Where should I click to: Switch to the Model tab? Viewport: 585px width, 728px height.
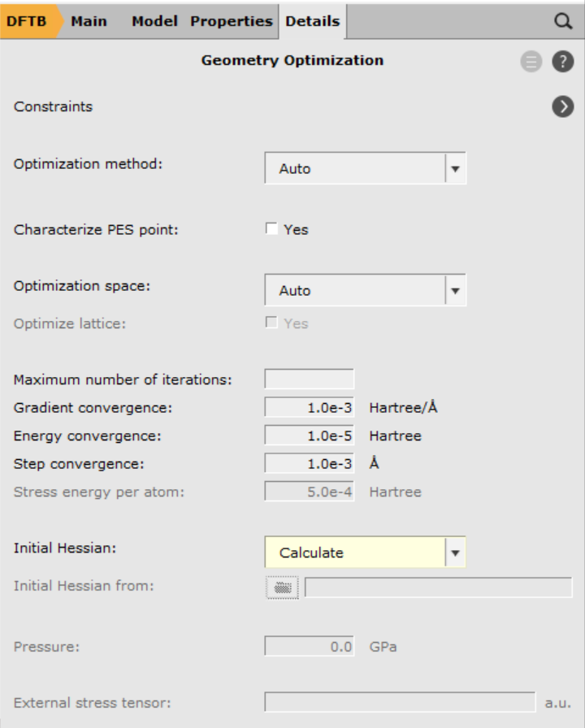point(154,21)
